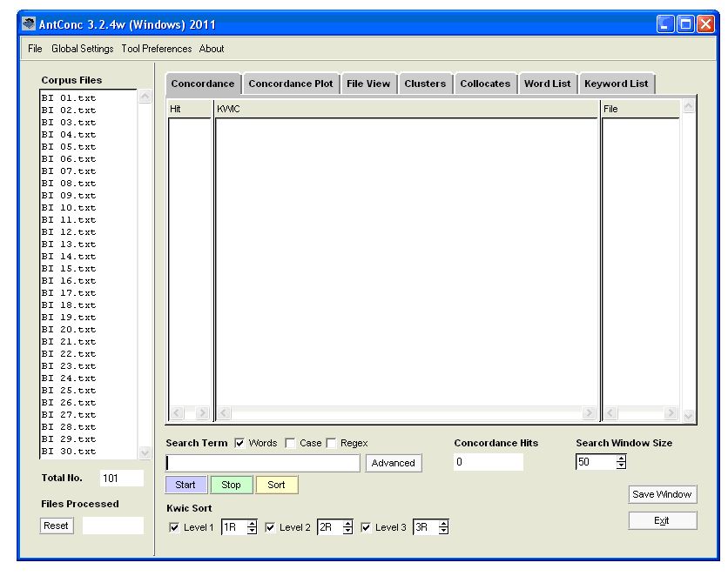728x576 pixels.
Task: Click the corpus file list scroll-down arrow
Action: tap(145, 452)
